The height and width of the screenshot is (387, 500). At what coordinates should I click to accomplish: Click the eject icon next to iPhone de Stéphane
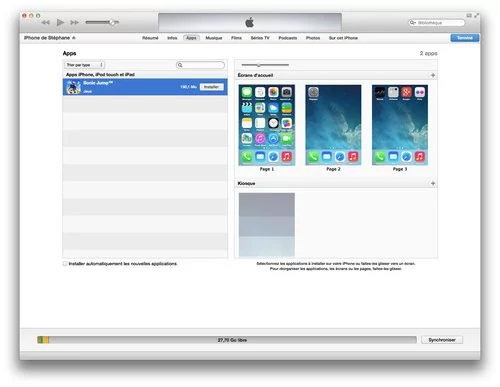74,38
